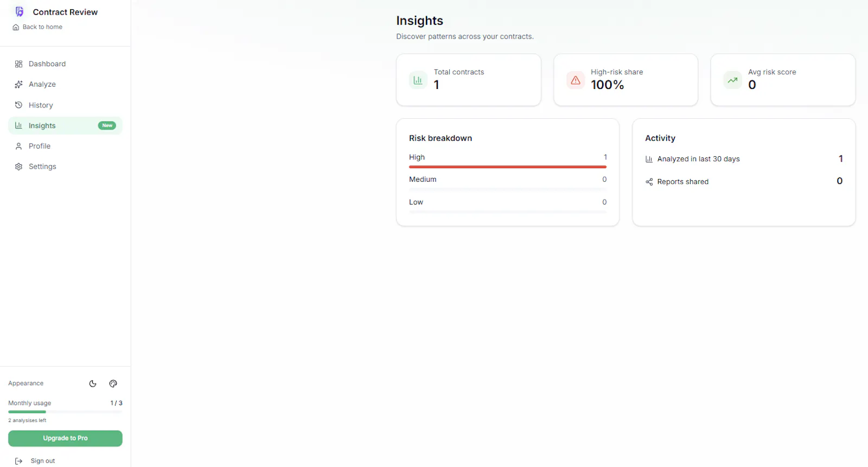Click the Total contracts chart icon
Screen dimensions: 868x467
click(x=418, y=80)
